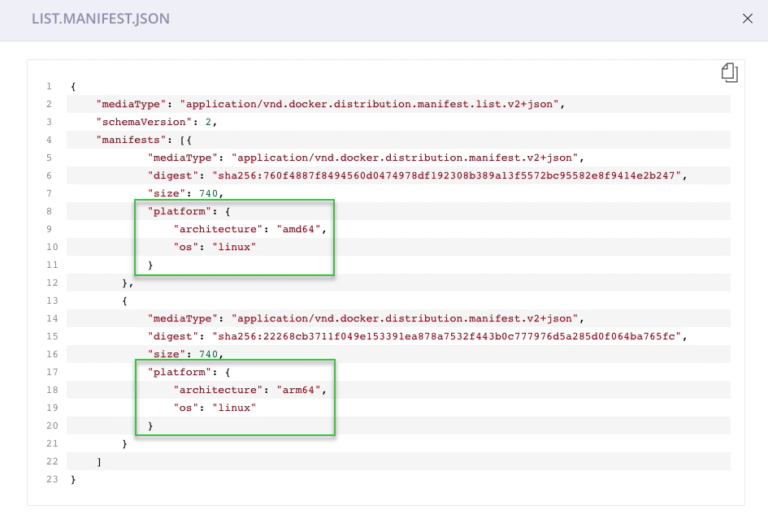768x514 pixels.
Task: Close the LIST.MANIFEST.JSON dialog
Action: point(746,18)
